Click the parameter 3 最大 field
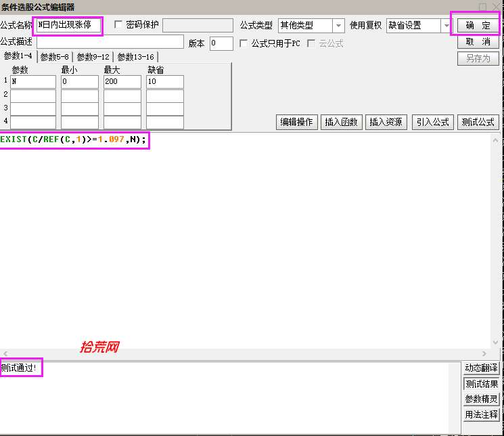The width and height of the screenshot is (504, 436). pos(122,109)
